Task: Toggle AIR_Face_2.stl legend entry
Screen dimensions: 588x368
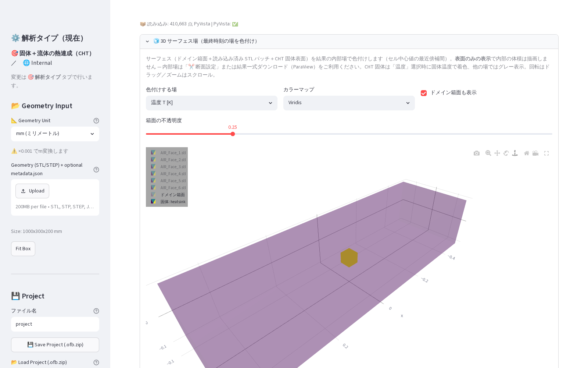Action: 168,160
